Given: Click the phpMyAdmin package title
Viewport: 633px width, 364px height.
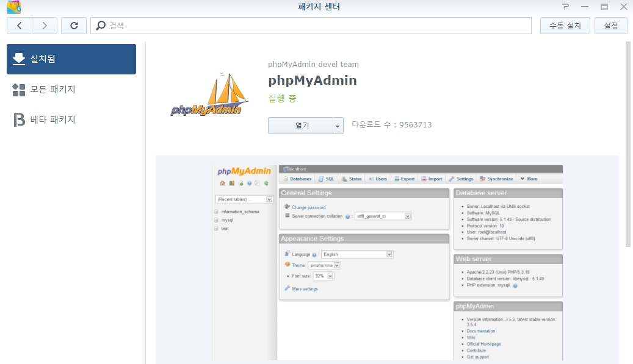Looking at the screenshot, I should click(x=313, y=80).
